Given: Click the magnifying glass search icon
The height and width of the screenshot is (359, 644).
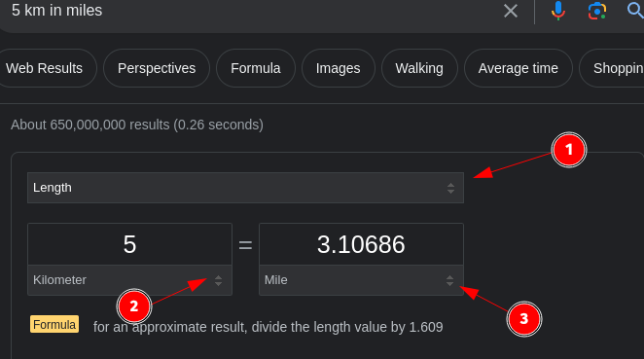Looking at the screenshot, I should pyautogui.click(x=636, y=11).
